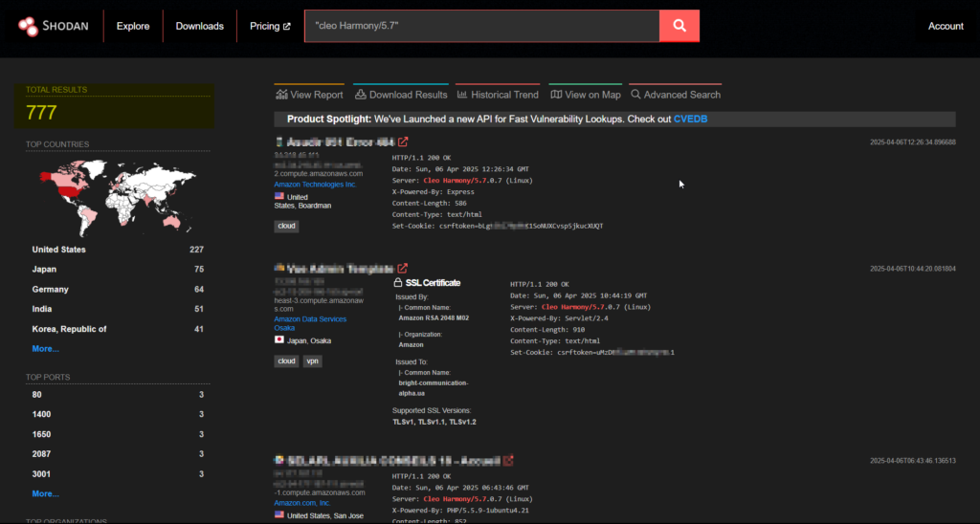Open the Admin Template result title
This screenshot has height=524, width=980.
pyautogui.click(x=341, y=269)
